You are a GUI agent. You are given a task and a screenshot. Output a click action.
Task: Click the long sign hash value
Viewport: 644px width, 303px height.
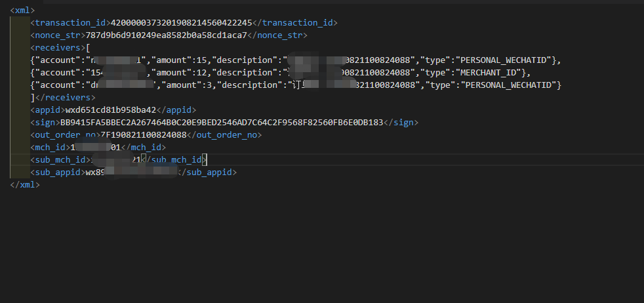coord(222,123)
